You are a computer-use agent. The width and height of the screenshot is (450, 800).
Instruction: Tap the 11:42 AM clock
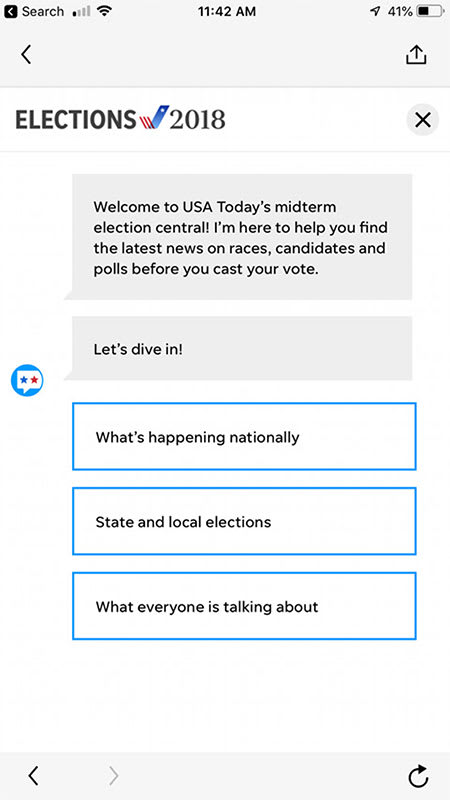pyautogui.click(x=227, y=11)
